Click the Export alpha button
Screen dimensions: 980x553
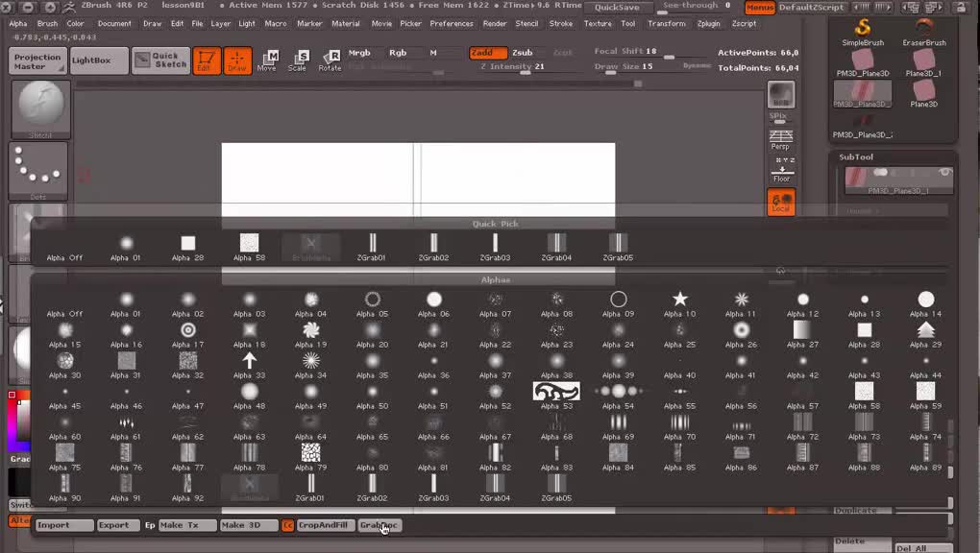tap(118, 525)
